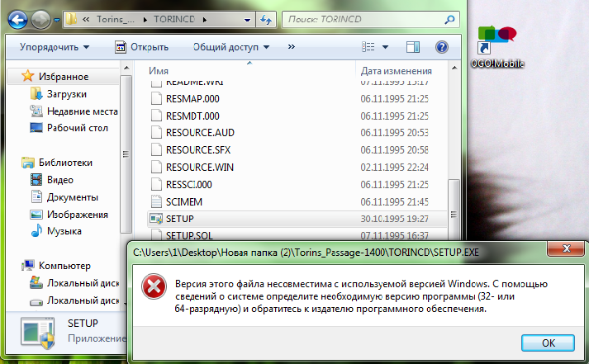Select the RESOURCE.SFX file
The width and height of the screenshot is (589, 364).
pos(198,149)
